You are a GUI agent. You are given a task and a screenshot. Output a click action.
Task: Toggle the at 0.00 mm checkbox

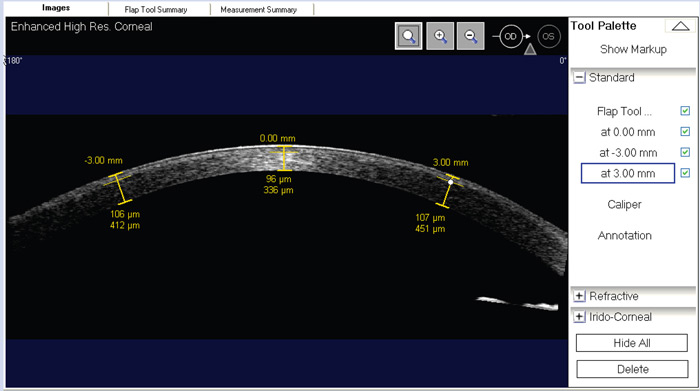coord(685,132)
